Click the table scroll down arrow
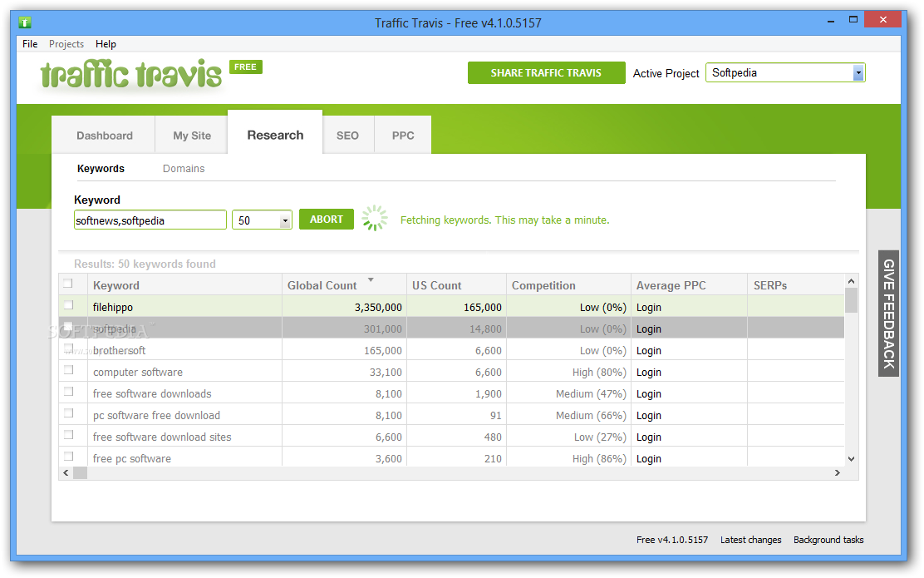Viewport: 924px width, 578px height. click(x=851, y=459)
